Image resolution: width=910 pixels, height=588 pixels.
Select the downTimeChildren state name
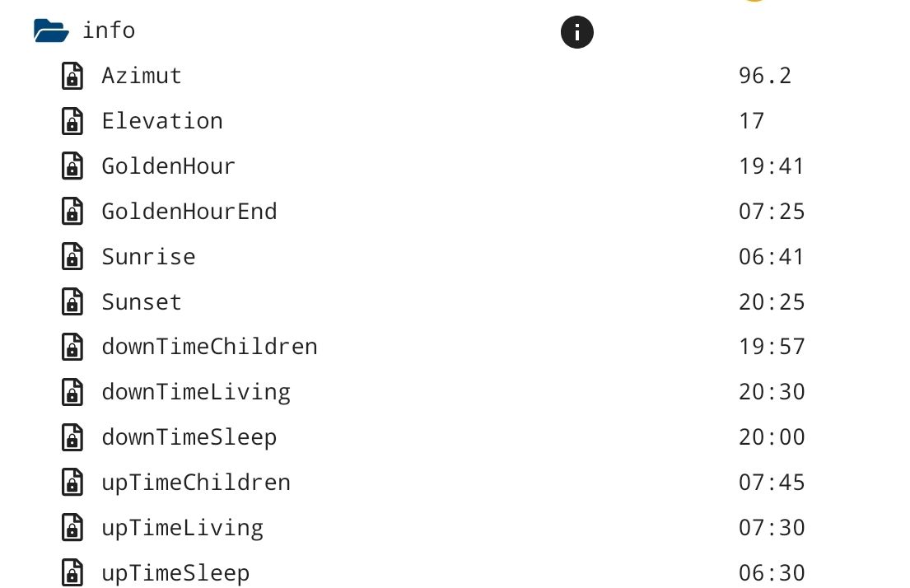click(209, 347)
